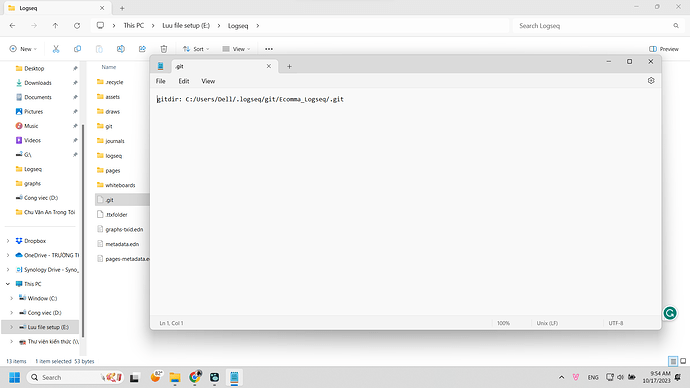Click the New button in Explorer
This screenshot has width=690, height=388.
pos(23,49)
